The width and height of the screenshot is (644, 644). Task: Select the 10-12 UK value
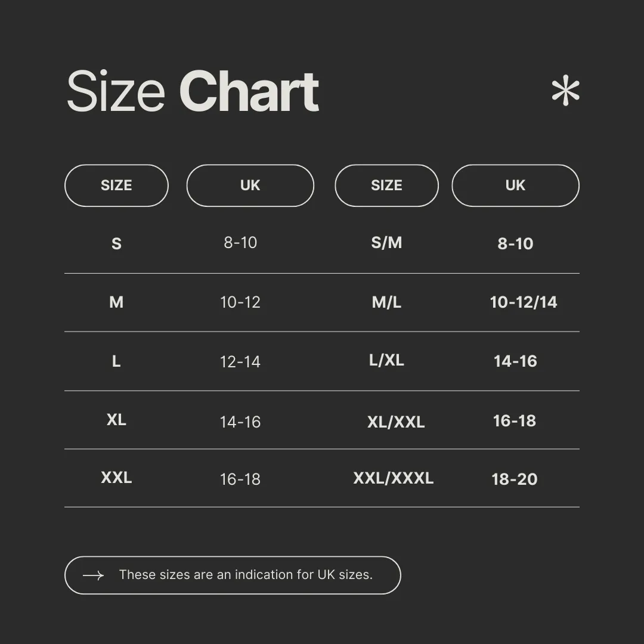(240, 302)
